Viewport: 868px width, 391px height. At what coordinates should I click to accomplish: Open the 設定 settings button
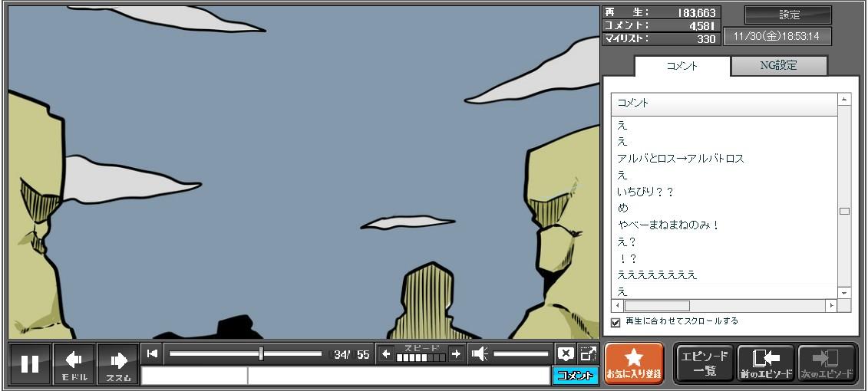(x=788, y=15)
